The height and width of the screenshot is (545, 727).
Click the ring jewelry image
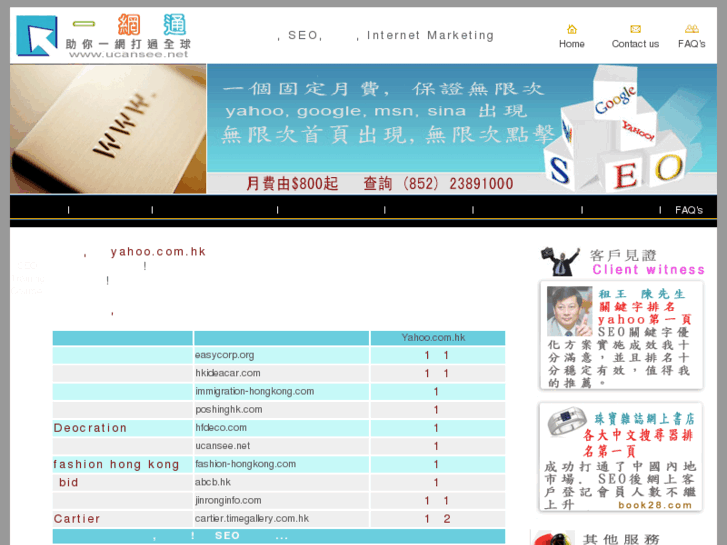point(567,422)
